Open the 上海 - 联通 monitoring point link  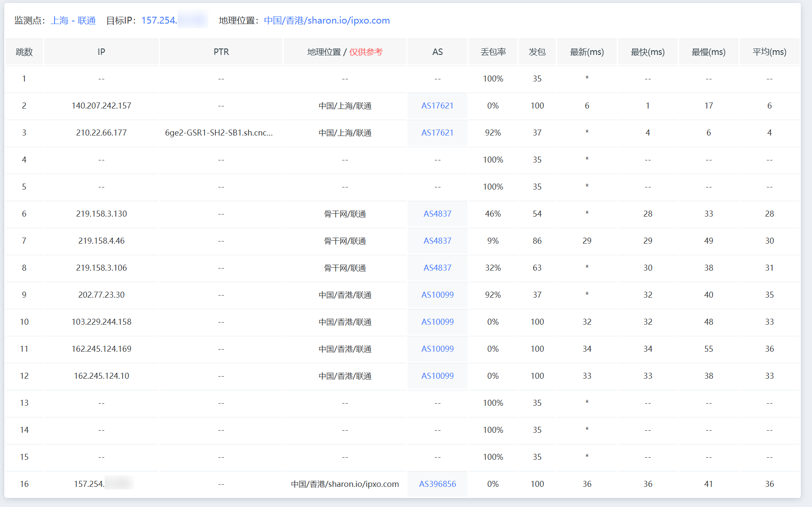click(x=73, y=21)
